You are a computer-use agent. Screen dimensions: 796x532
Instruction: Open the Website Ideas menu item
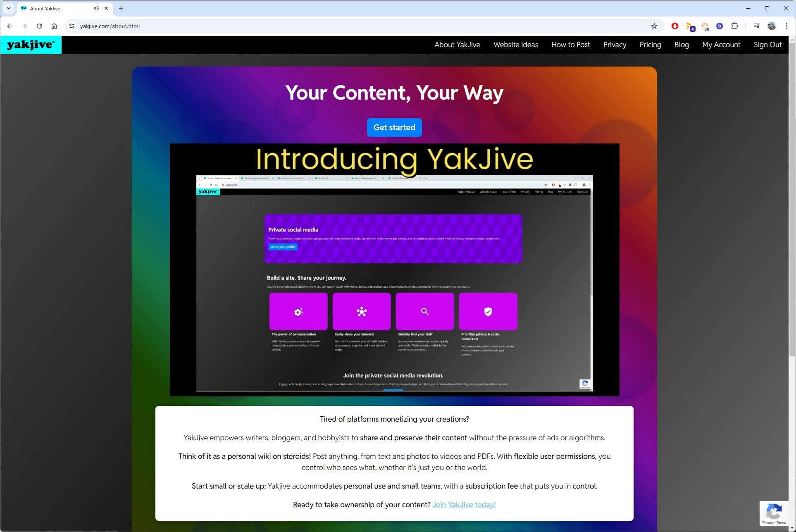(x=516, y=45)
